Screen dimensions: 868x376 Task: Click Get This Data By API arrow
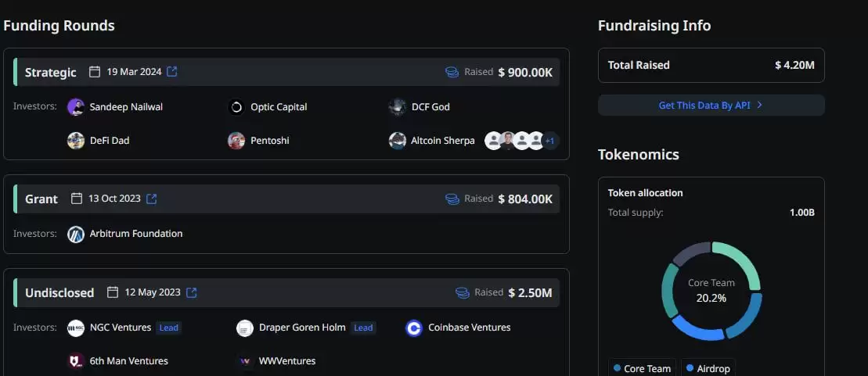click(x=759, y=106)
